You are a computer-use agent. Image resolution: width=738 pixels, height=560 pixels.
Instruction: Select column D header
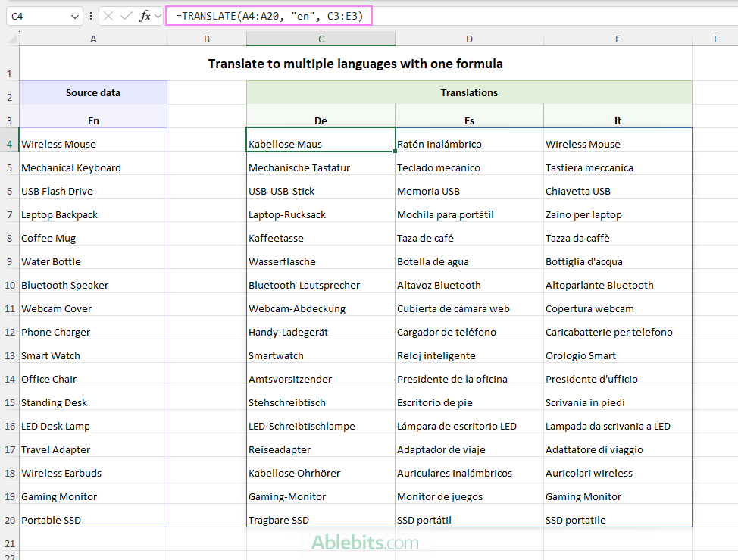pyautogui.click(x=469, y=39)
